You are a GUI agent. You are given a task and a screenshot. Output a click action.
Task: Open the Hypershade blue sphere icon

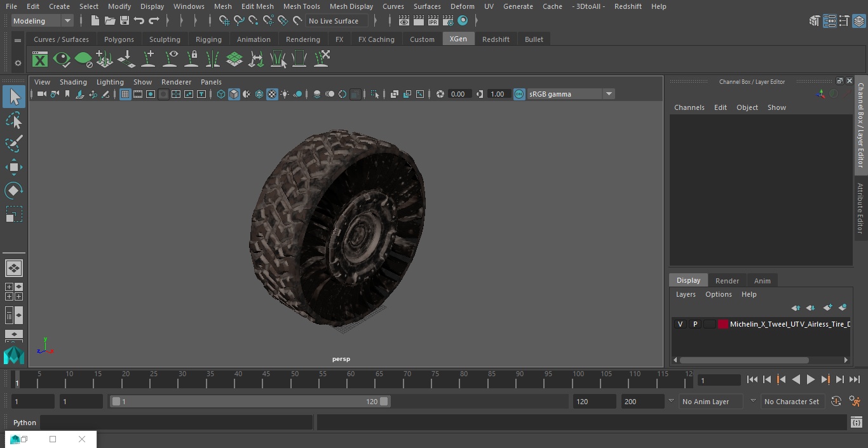(x=463, y=21)
